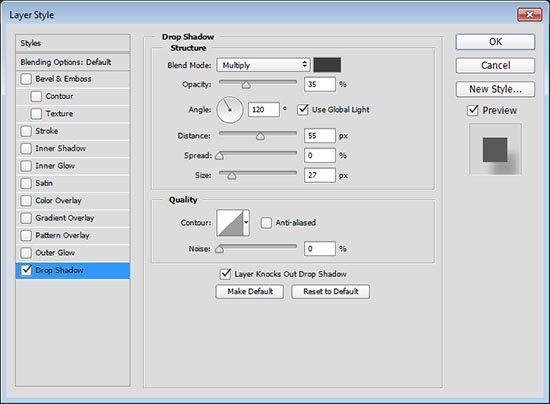This screenshot has width=550, height=404.
Task: Close the Layer Style dialog
Action: (529, 14)
